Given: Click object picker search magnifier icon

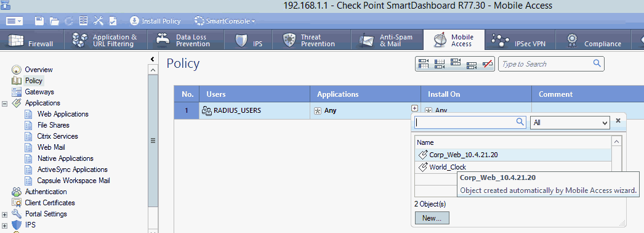Looking at the screenshot, I should click(520, 121).
